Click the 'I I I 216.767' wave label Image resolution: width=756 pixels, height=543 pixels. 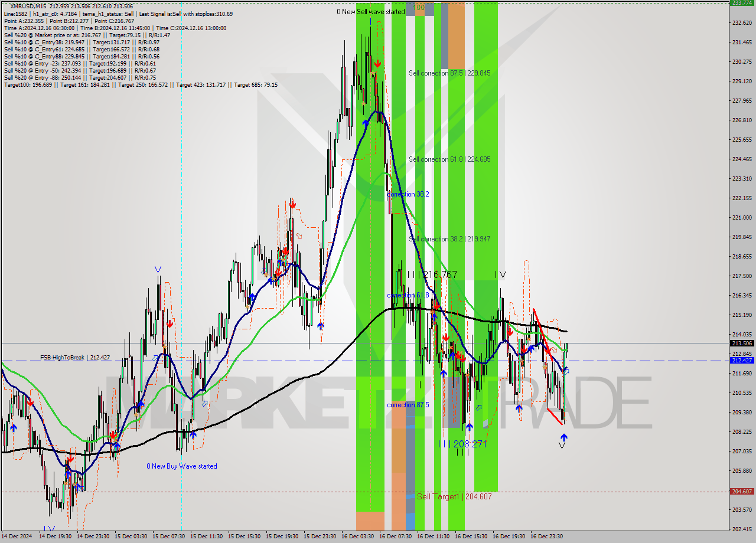click(x=432, y=274)
